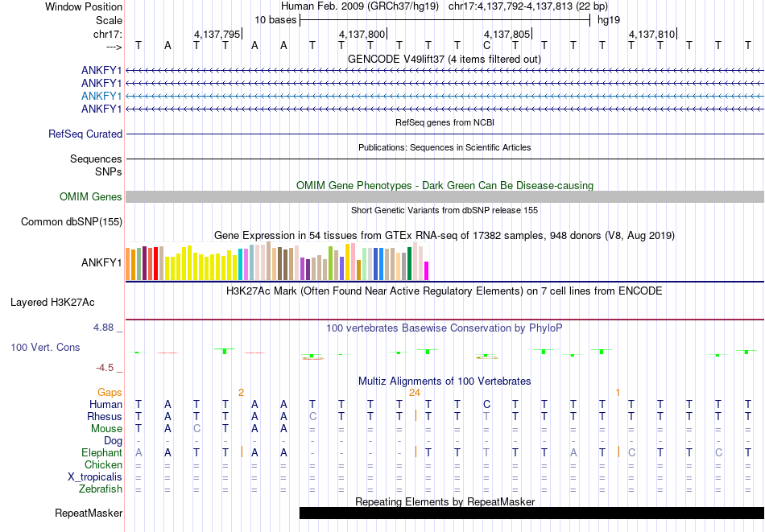
Task: Select the Layered H3K27Ac track label
Action: click(52, 303)
